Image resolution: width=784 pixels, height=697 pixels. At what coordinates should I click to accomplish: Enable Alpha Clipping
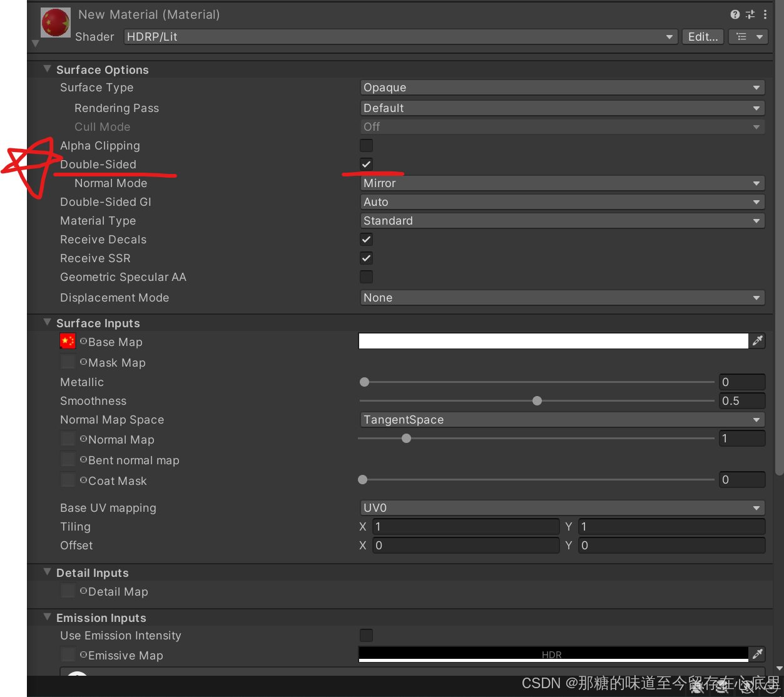tap(366, 145)
